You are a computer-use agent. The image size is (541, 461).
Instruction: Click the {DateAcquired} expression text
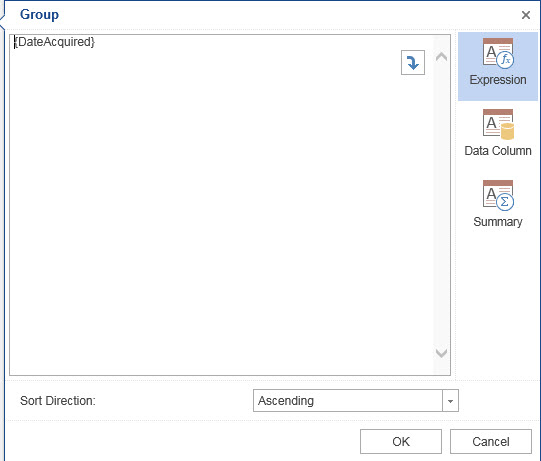pyautogui.click(x=55, y=42)
